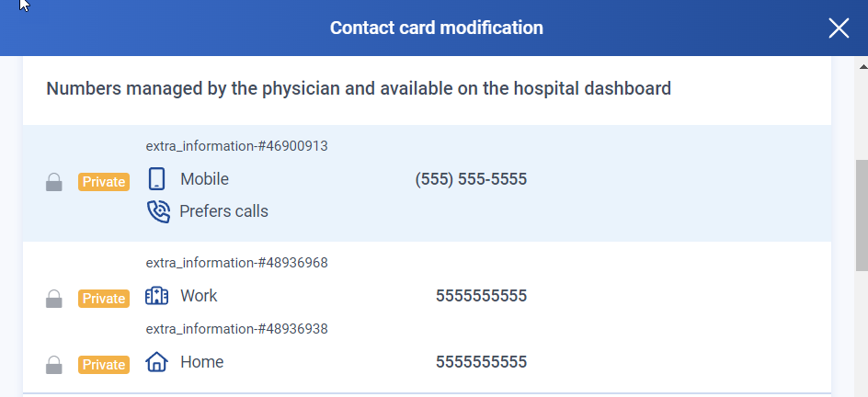This screenshot has height=397, width=868.
Task: Click the lock icon on Home row
Action: (53, 365)
